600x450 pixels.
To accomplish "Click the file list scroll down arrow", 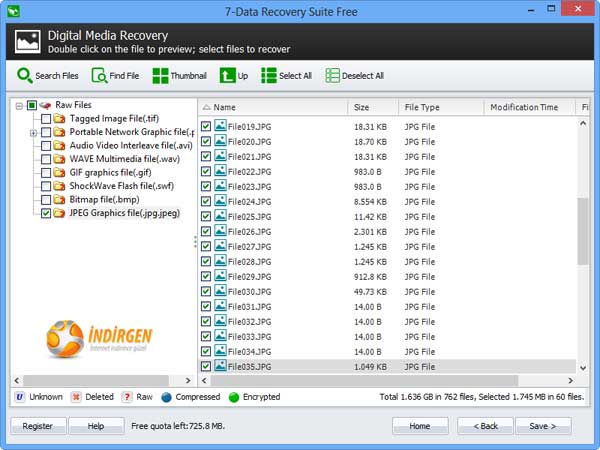I will 583,368.
